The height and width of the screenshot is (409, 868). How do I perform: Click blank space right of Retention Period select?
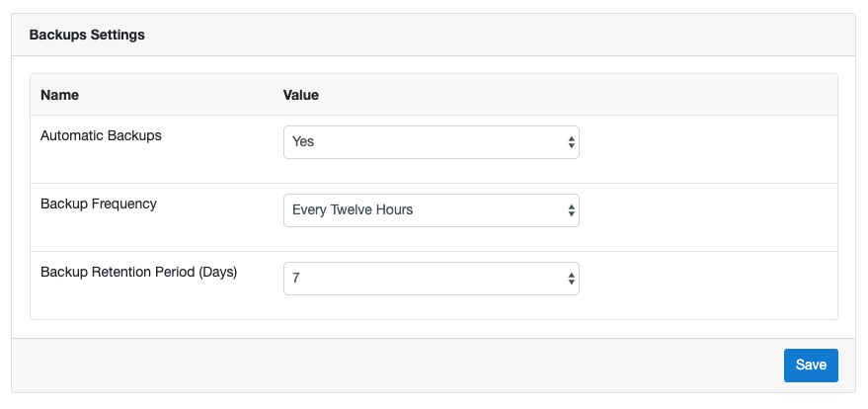pyautogui.click(x=709, y=286)
